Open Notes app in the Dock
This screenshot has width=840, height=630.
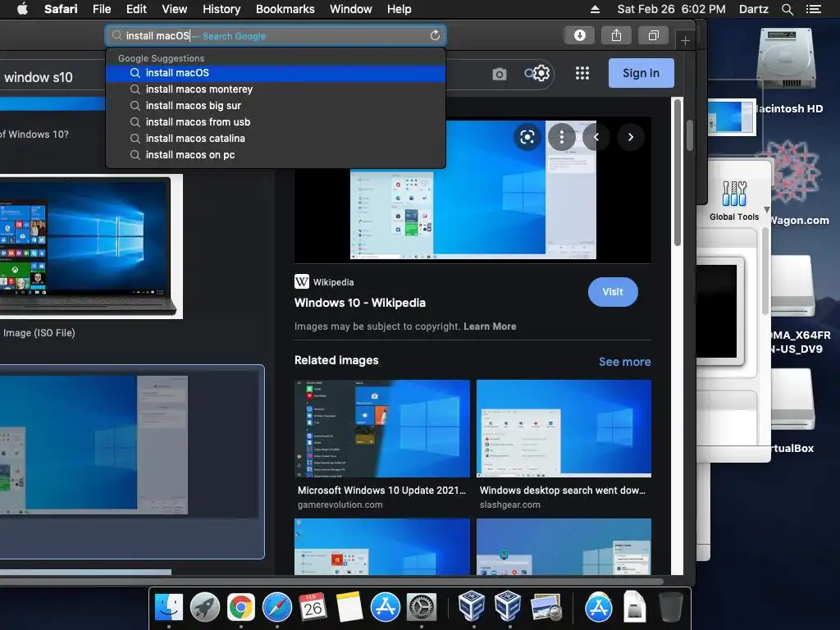pos(349,607)
